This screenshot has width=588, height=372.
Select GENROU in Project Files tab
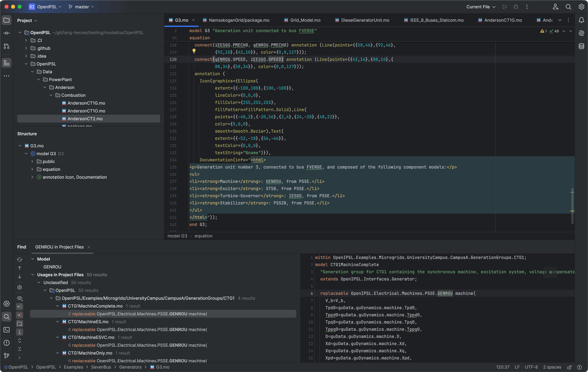tap(59, 247)
